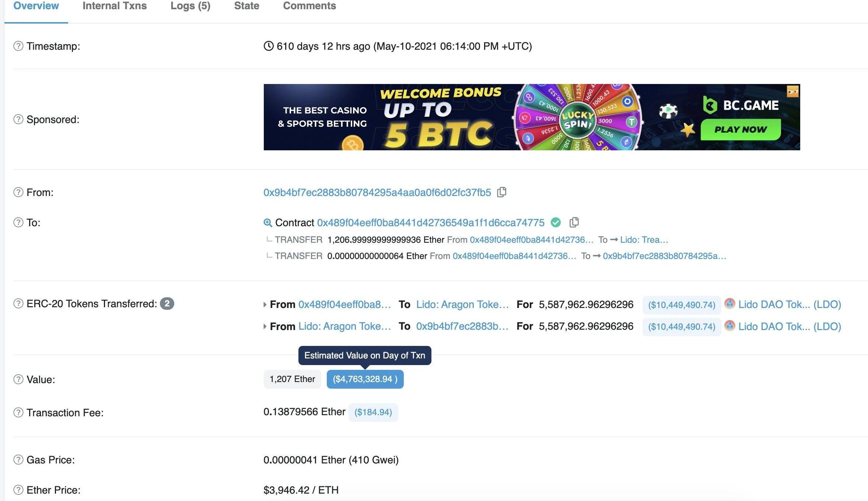
Task: Open contract address 0x489f04eeff0ba844...
Action: click(431, 223)
